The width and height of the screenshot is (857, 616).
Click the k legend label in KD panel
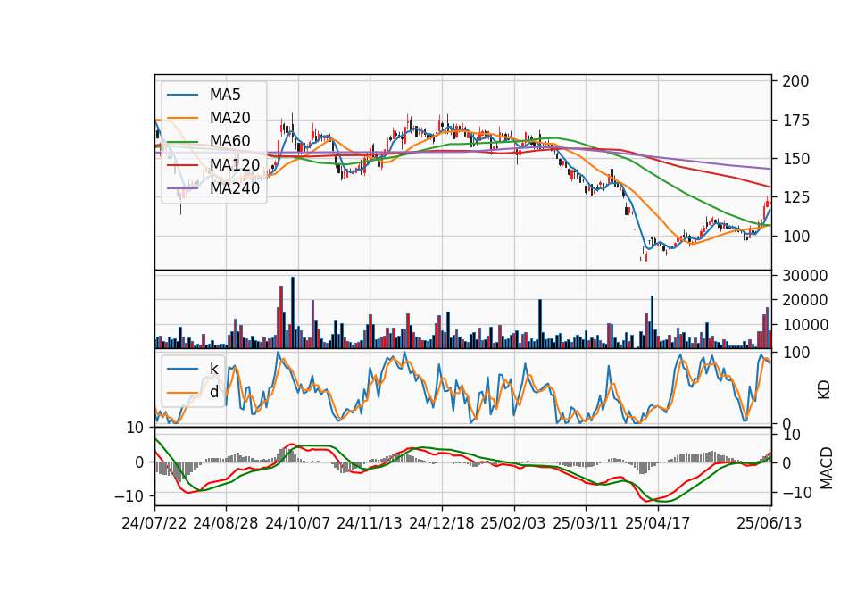point(213,369)
